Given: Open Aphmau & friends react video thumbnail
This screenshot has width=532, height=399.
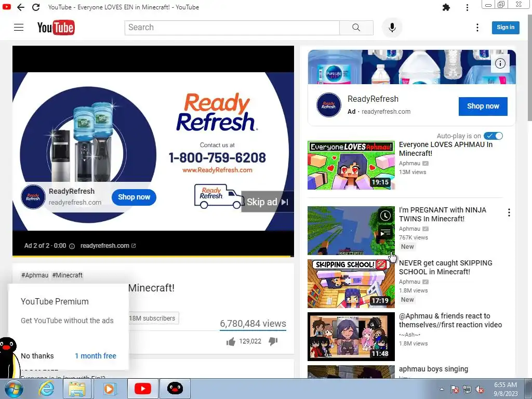Looking at the screenshot, I should (x=351, y=337).
